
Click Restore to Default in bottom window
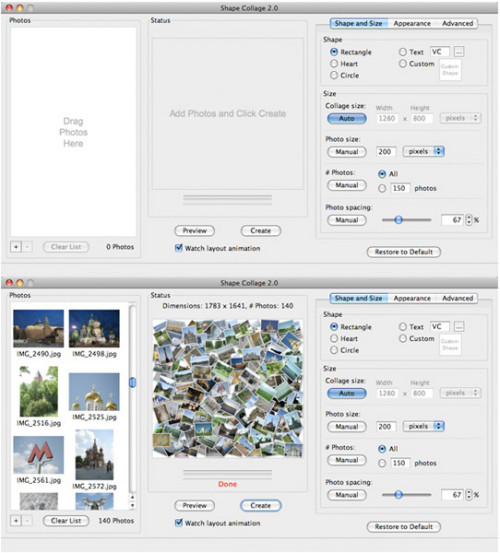pyautogui.click(x=404, y=527)
